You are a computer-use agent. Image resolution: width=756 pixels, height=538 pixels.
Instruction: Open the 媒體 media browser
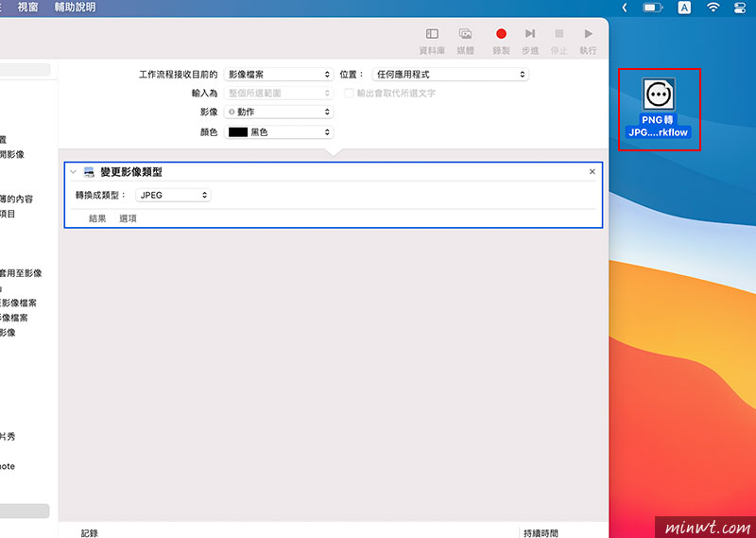click(x=465, y=34)
